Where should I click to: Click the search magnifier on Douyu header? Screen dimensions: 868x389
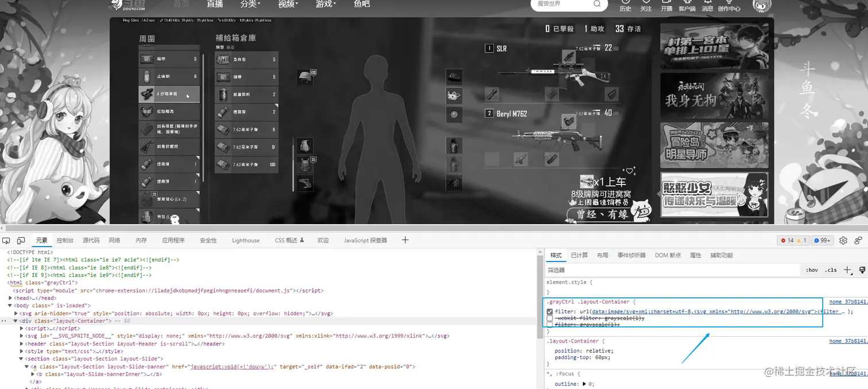(597, 4)
